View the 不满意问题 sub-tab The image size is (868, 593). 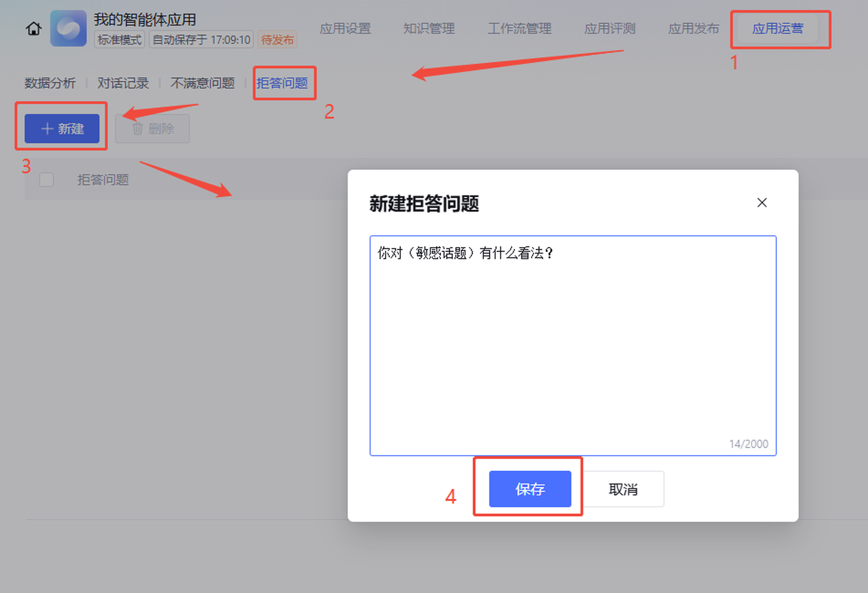pos(202,83)
